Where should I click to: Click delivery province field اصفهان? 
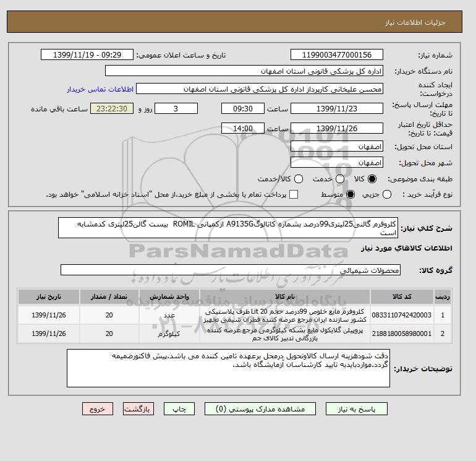337,147
